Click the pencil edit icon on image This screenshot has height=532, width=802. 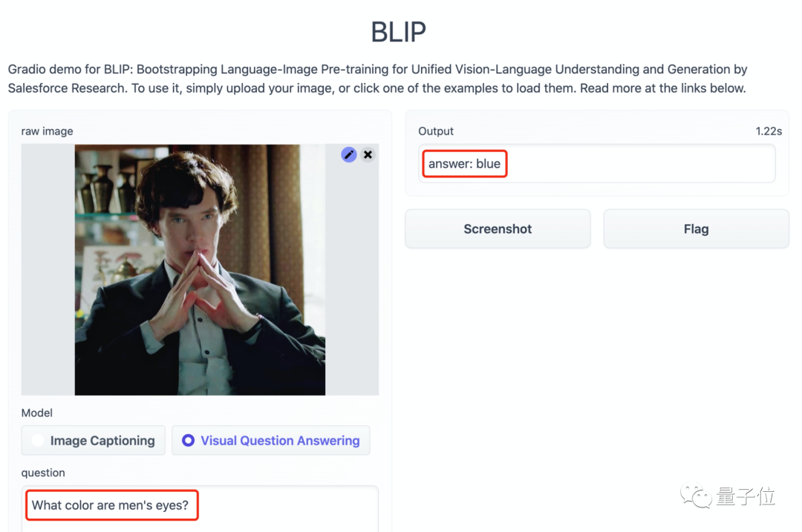[348, 154]
